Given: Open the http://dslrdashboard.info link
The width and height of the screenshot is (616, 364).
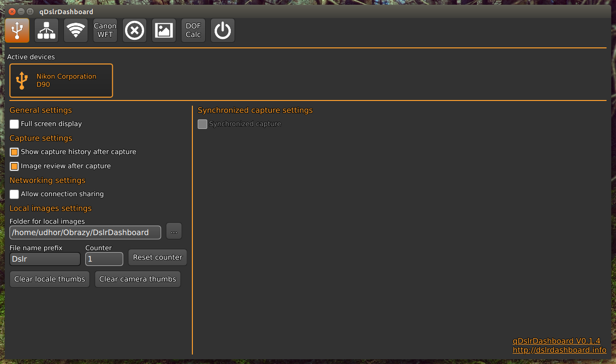Looking at the screenshot, I should [560, 350].
